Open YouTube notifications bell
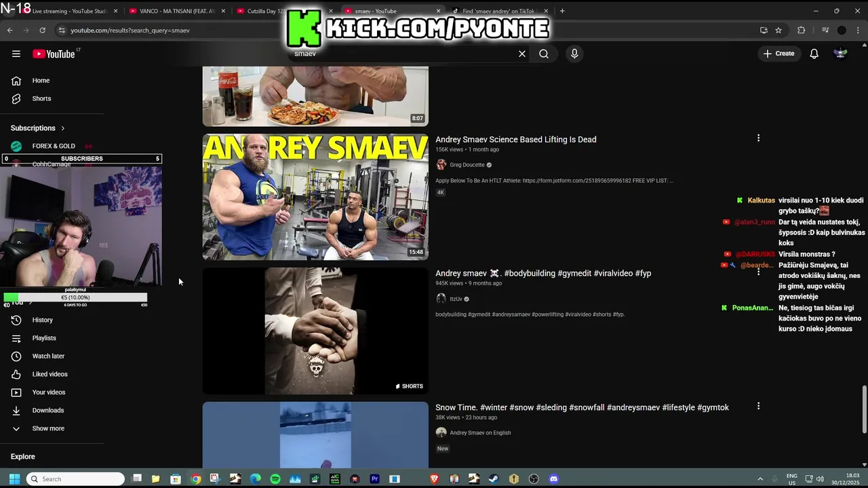The width and height of the screenshot is (868, 488). 814,54
